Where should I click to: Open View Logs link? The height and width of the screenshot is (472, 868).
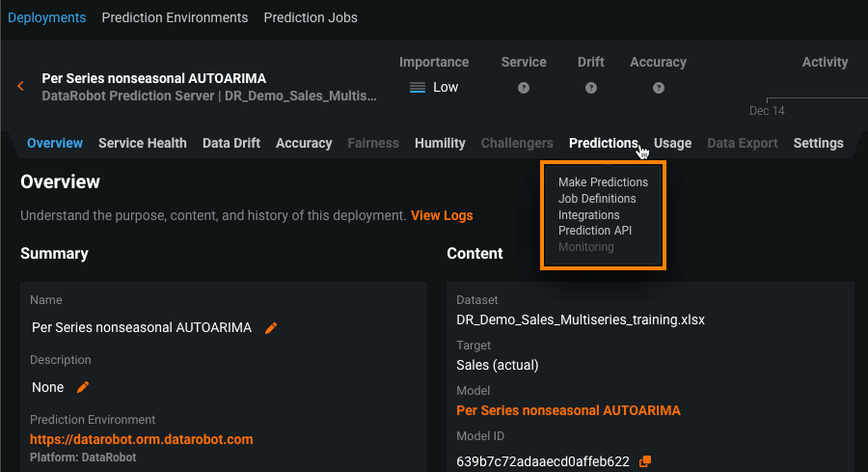442,215
